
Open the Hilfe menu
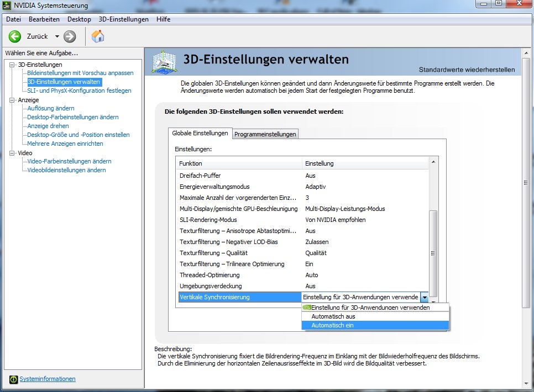click(x=163, y=19)
